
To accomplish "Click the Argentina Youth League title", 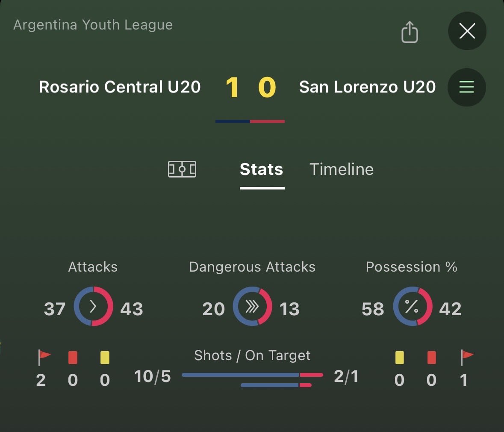I will (x=93, y=25).
